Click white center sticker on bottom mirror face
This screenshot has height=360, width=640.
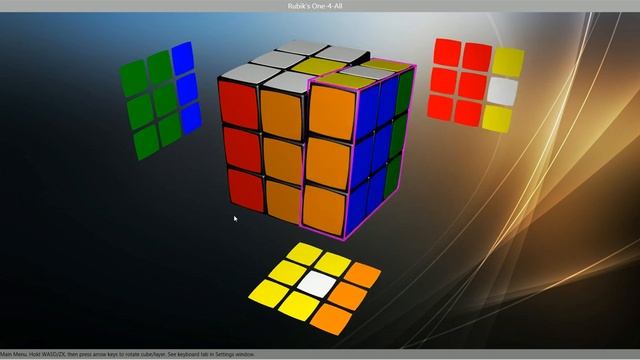point(317,283)
